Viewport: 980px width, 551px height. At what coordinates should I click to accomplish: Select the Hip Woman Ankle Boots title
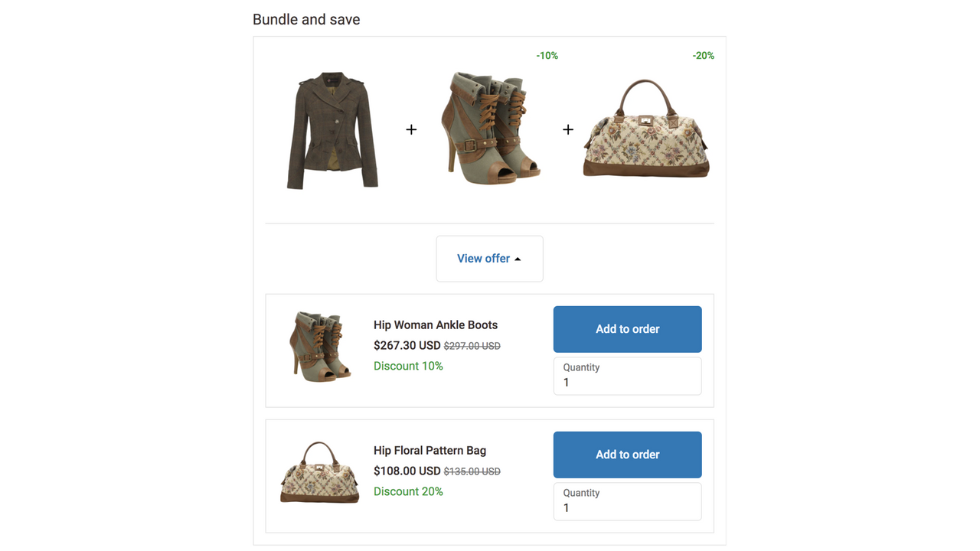click(435, 324)
